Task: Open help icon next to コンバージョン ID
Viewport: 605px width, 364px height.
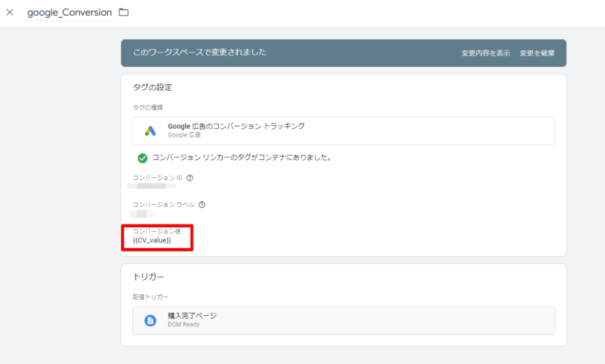Action: [x=189, y=178]
